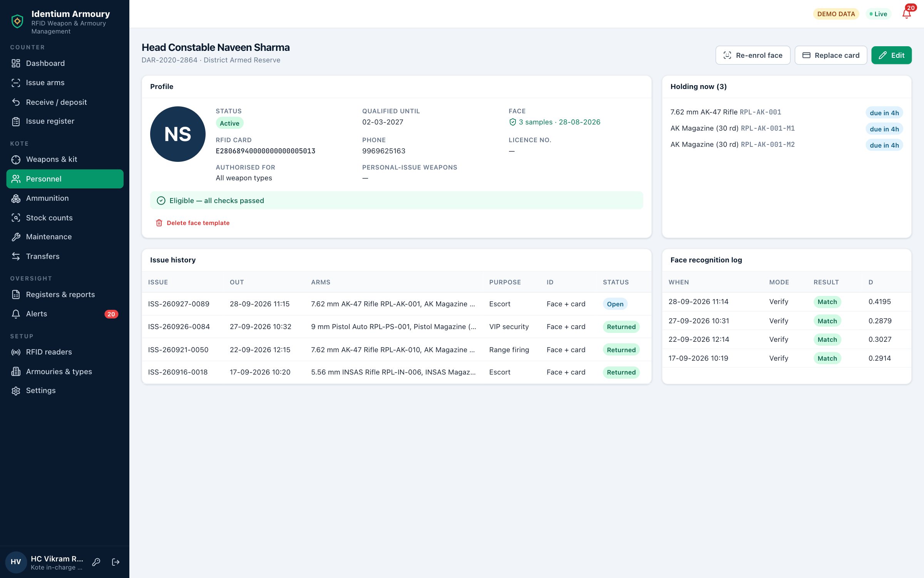The width and height of the screenshot is (924, 578).
Task: Click the Identium Armoury shield logo
Action: coord(17,21)
